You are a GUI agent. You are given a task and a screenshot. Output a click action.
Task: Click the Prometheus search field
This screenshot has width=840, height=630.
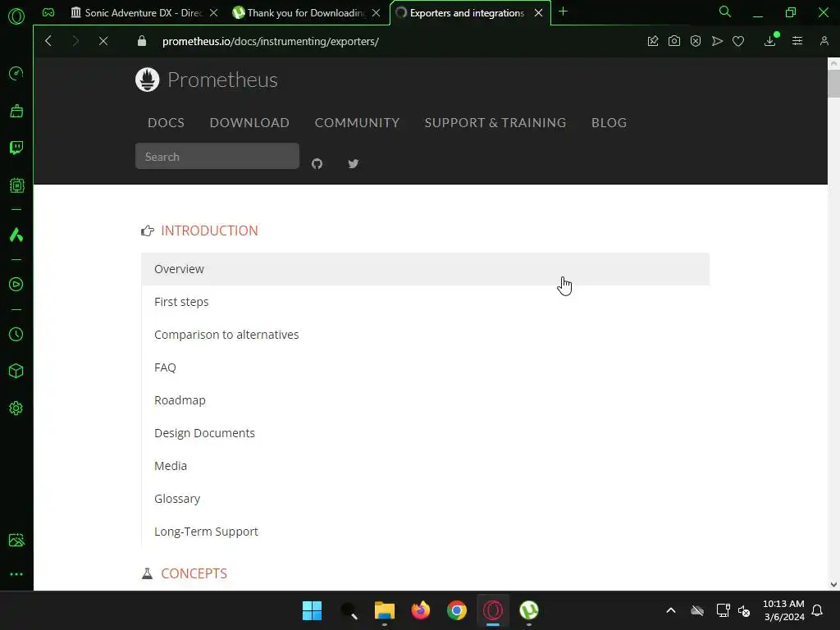[x=217, y=157]
